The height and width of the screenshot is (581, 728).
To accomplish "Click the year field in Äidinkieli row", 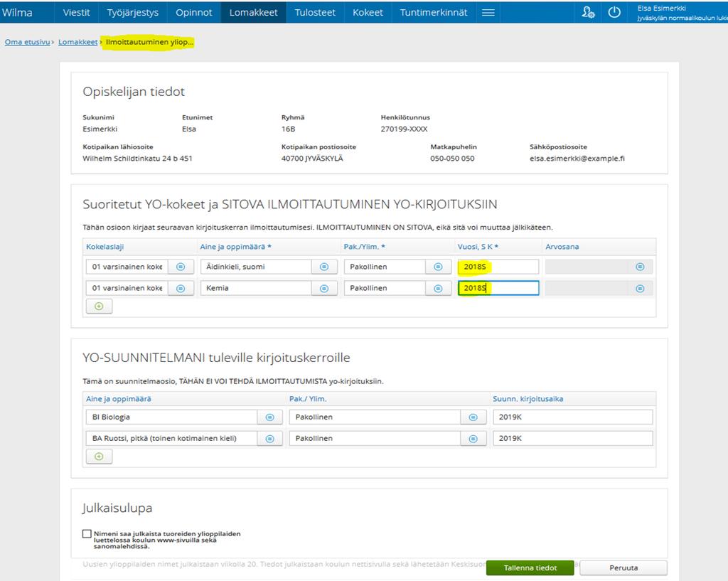I will [x=498, y=267].
